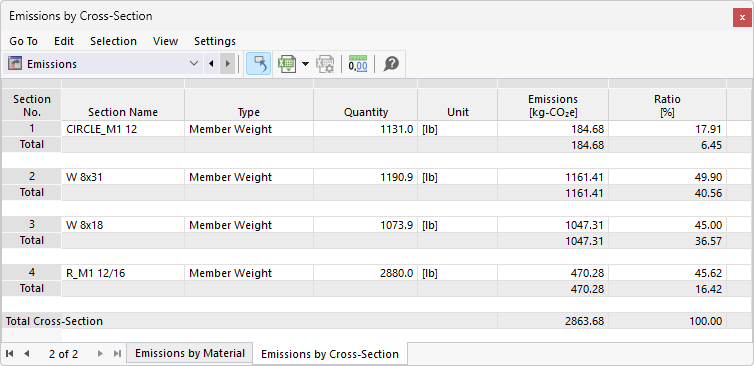Image resolution: width=754 pixels, height=366 pixels.
Task: Click the quantity cell 1073.9
Action: (x=366, y=225)
